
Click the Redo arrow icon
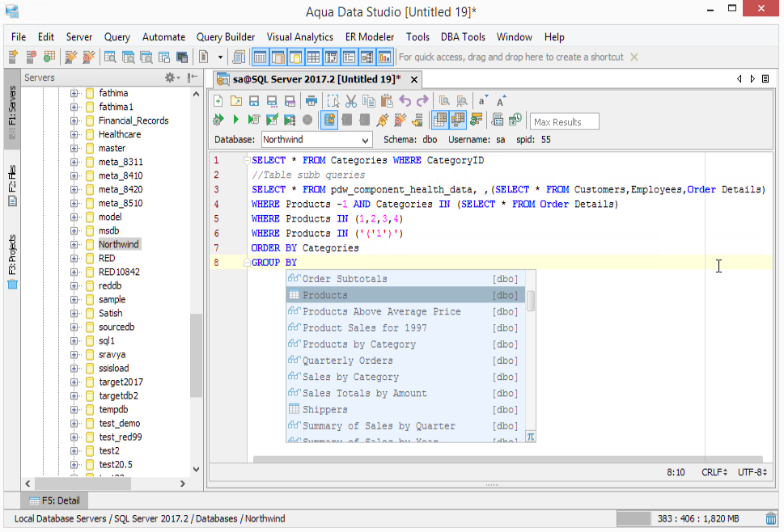(422, 101)
